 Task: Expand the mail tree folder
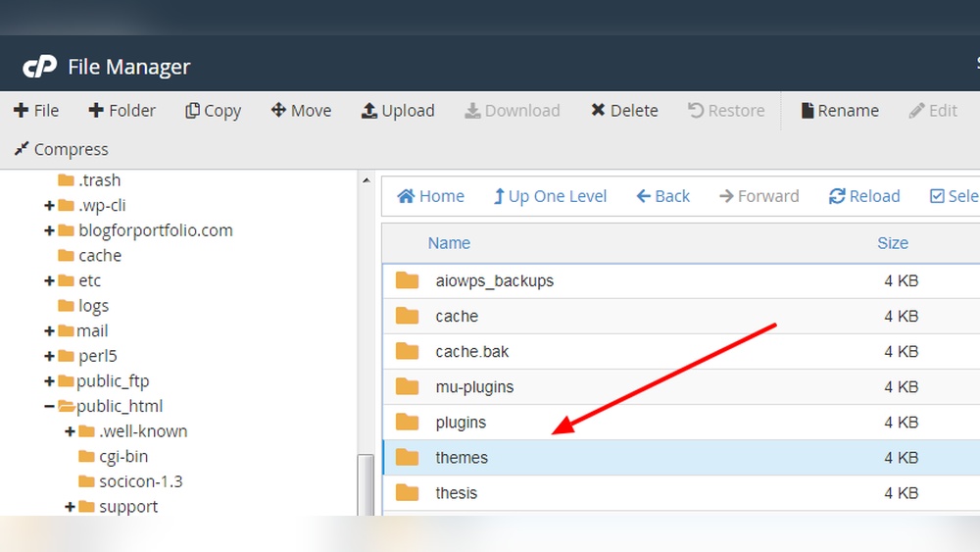pos(49,330)
